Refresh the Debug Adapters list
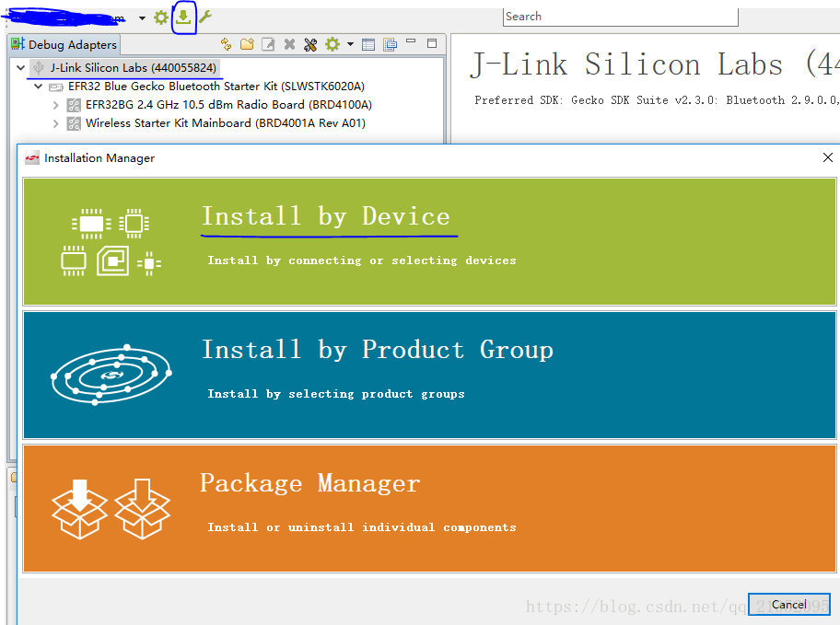Image resolution: width=840 pixels, height=625 pixels. 226,44
